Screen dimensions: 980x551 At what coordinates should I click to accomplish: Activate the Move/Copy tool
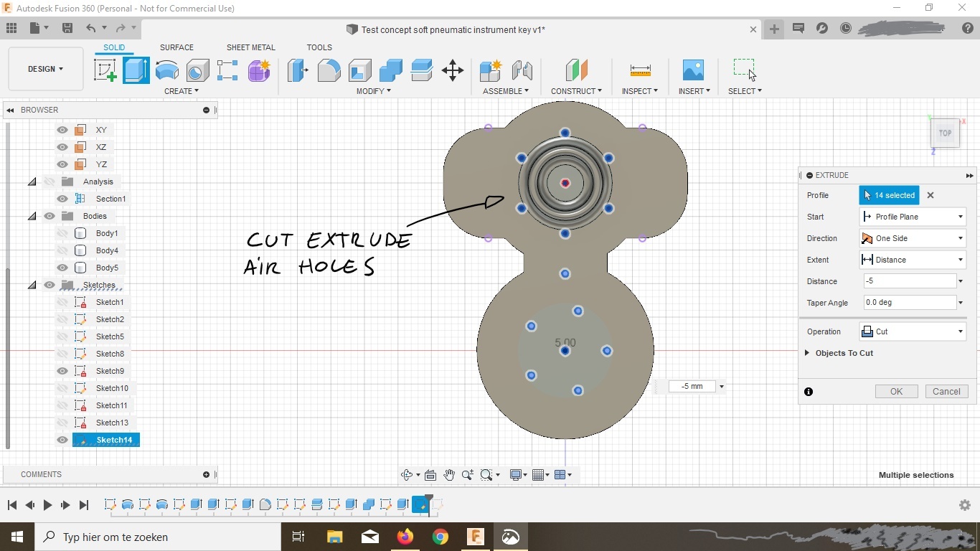[x=453, y=70]
